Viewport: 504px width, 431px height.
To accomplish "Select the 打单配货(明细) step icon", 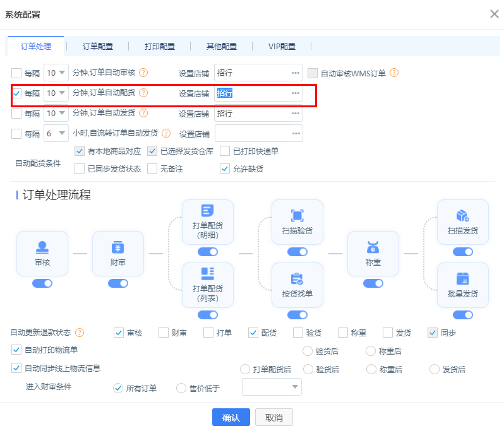I will pyautogui.click(x=208, y=211).
